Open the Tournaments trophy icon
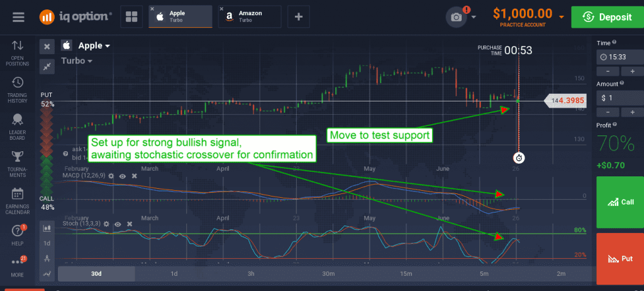The width and height of the screenshot is (644, 291). (x=17, y=164)
